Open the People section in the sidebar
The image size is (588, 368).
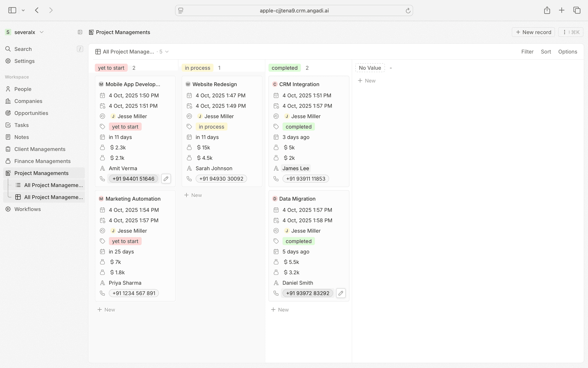[23, 89]
